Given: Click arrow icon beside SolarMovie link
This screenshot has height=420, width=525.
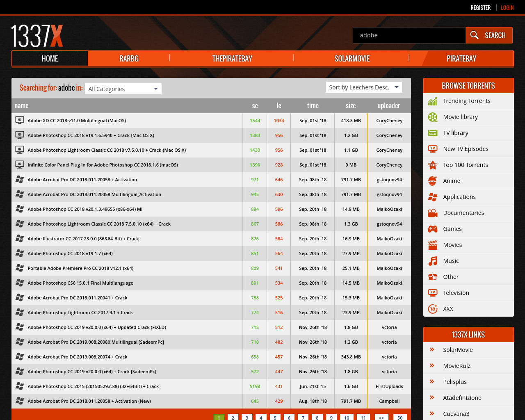Looking at the screenshot, I should [432, 349].
